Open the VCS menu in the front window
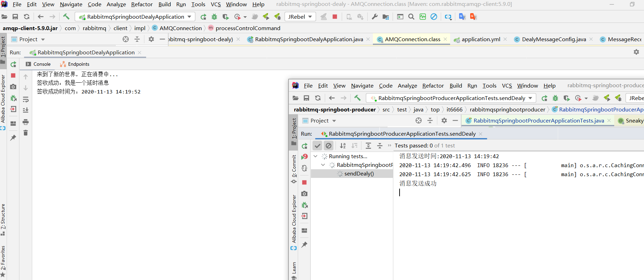The image size is (644, 280). (507, 85)
